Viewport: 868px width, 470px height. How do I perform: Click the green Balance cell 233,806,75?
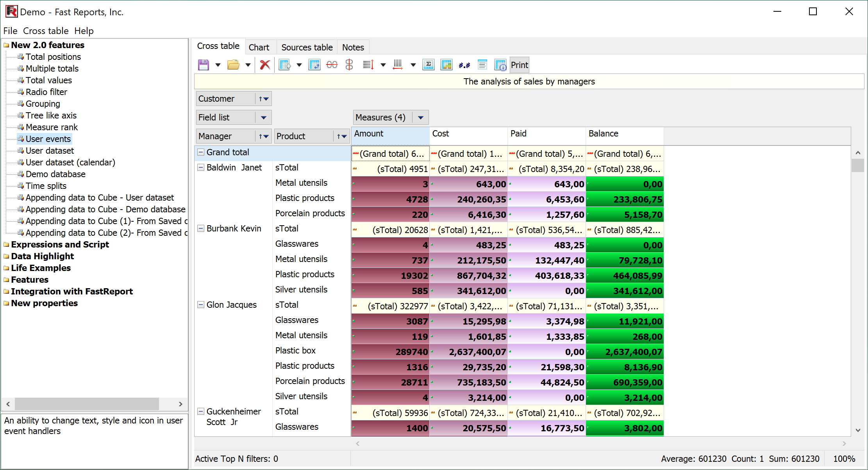click(x=625, y=199)
